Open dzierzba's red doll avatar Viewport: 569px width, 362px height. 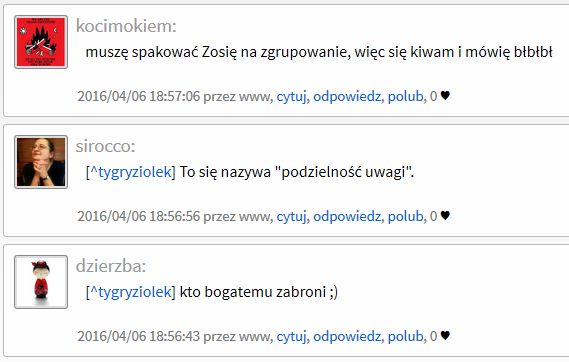41,282
